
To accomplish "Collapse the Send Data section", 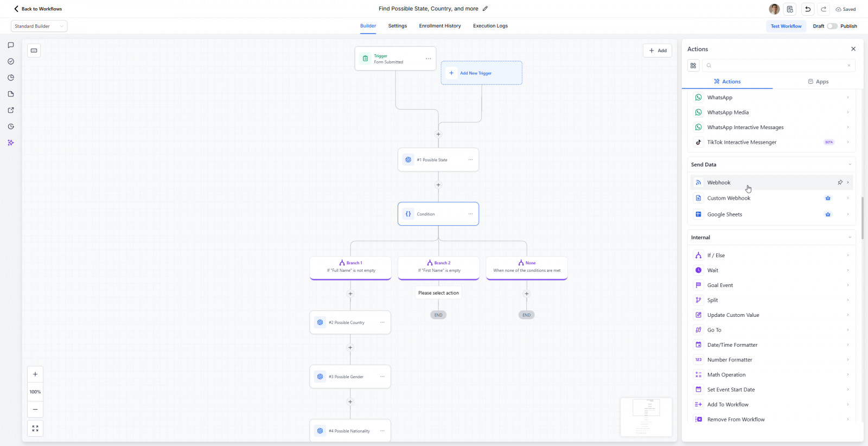I will point(850,164).
